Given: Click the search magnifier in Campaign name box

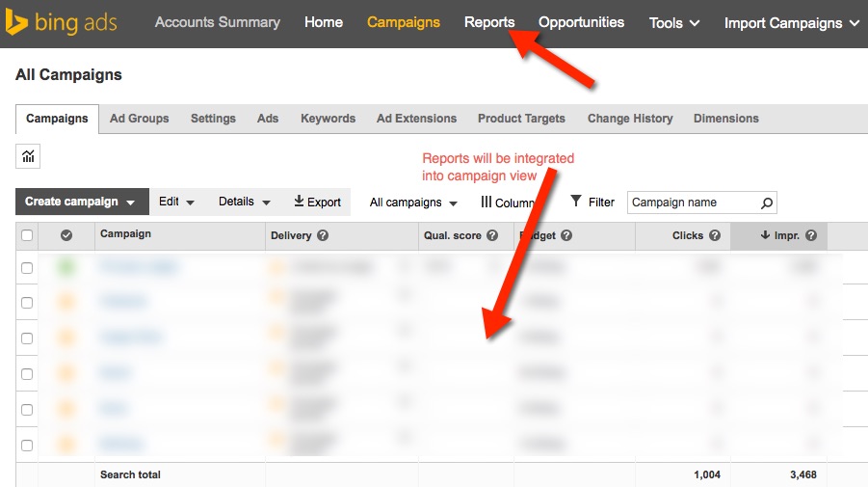Looking at the screenshot, I should point(767,203).
